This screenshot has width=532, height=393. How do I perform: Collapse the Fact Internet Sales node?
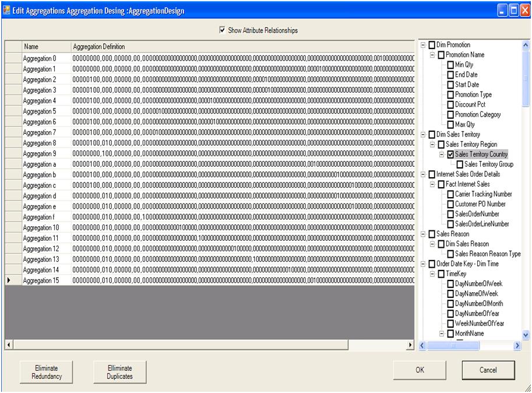tap(432, 184)
